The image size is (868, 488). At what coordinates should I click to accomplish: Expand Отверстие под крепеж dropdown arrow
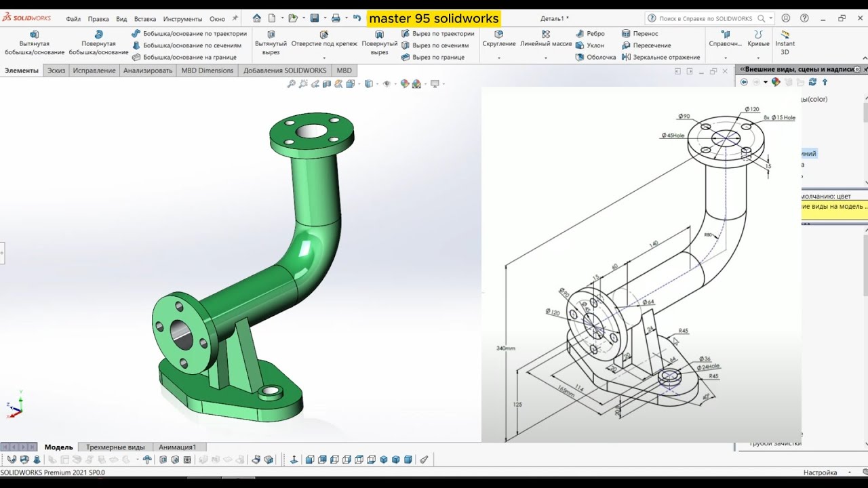[324, 58]
